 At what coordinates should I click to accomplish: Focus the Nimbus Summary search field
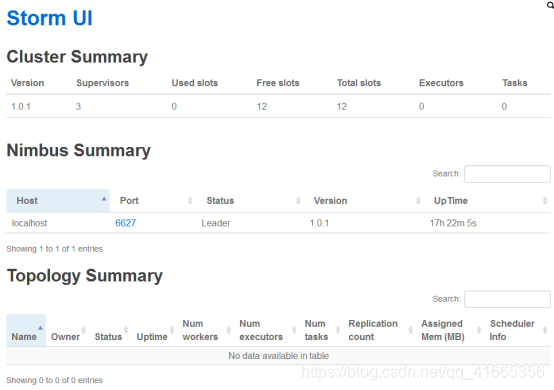507,174
